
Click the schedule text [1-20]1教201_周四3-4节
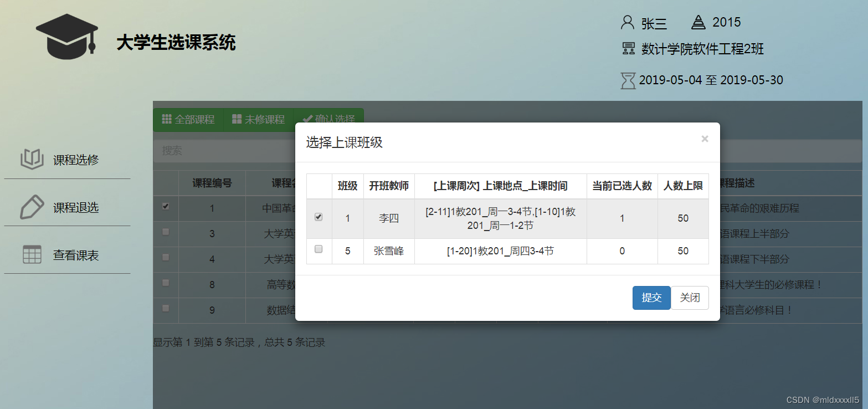(x=500, y=251)
